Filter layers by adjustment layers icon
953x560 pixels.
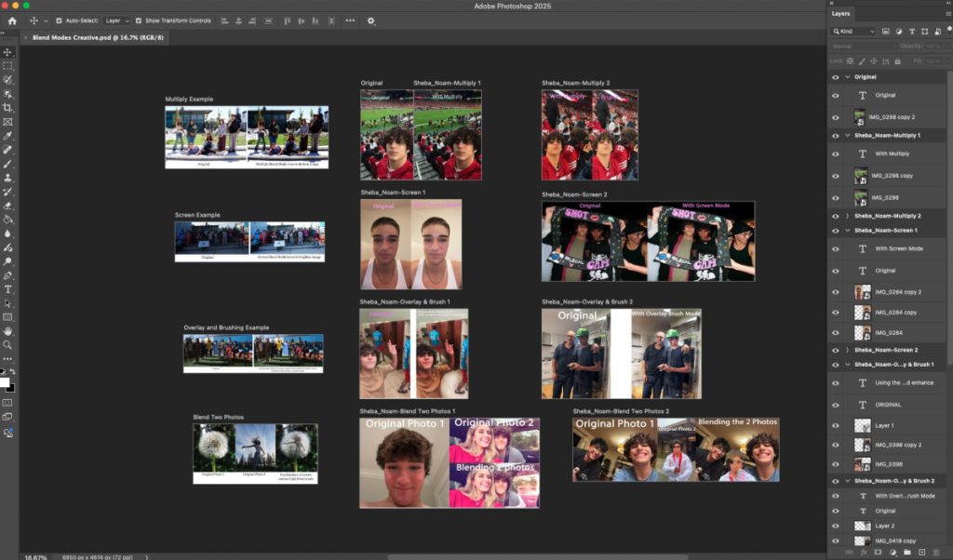coord(899,31)
